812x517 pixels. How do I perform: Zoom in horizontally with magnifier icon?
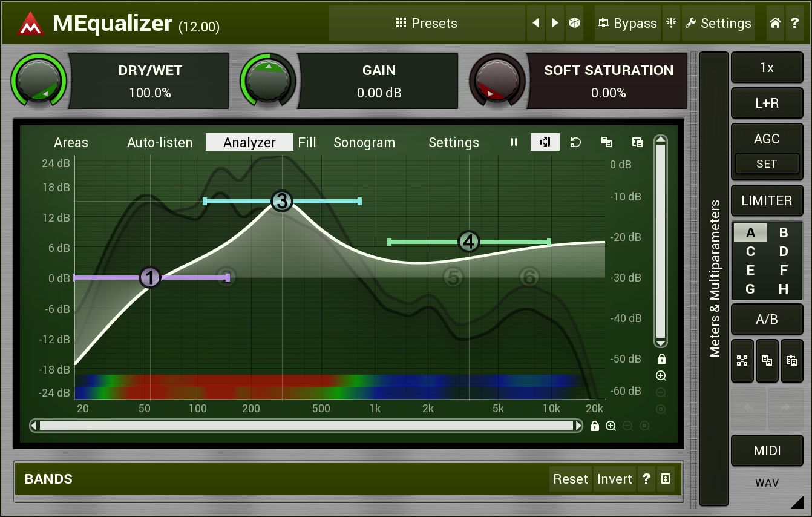click(x=611, y=426)
